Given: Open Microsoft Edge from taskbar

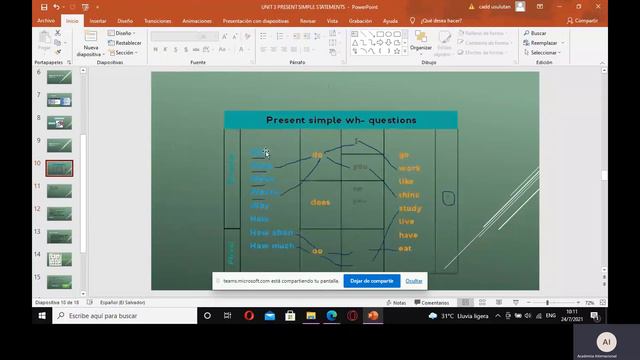Looking at the screenshot, I should click(x=331, y=316).
